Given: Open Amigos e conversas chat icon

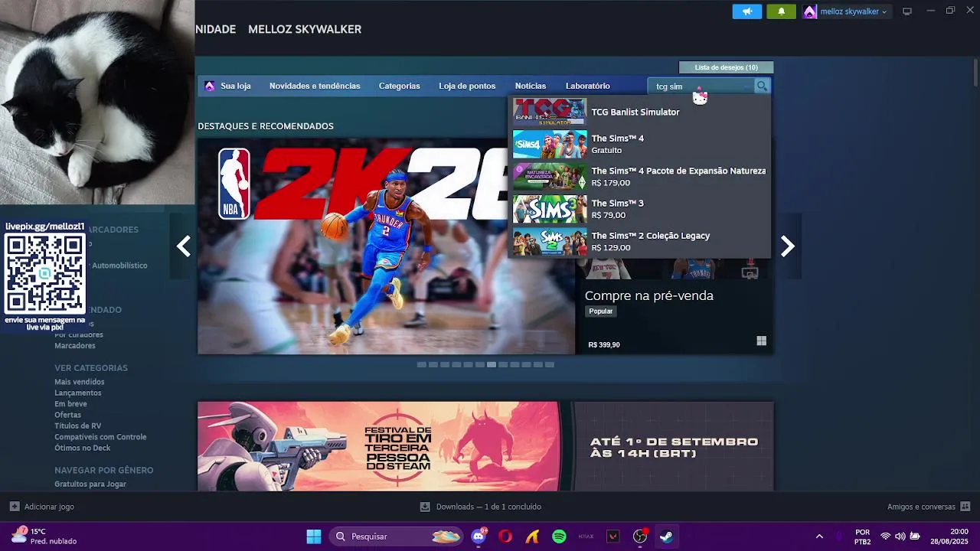Looking at the screenshot, I should pos(965,507).
